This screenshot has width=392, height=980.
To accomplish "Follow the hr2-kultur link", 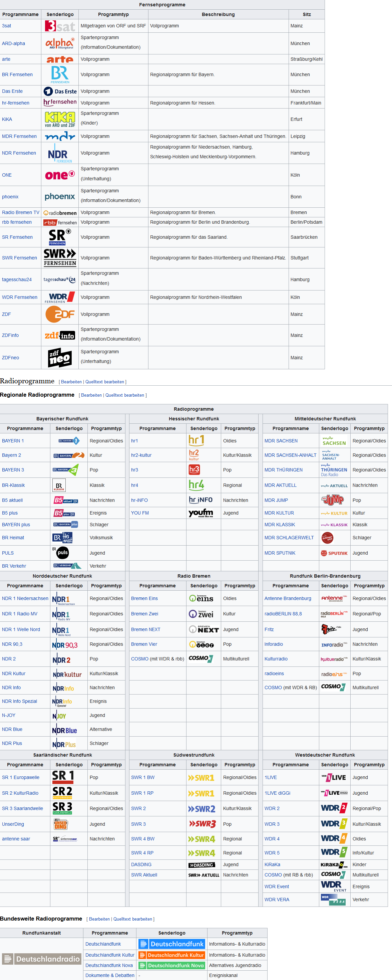I will [x=141, y=455].
